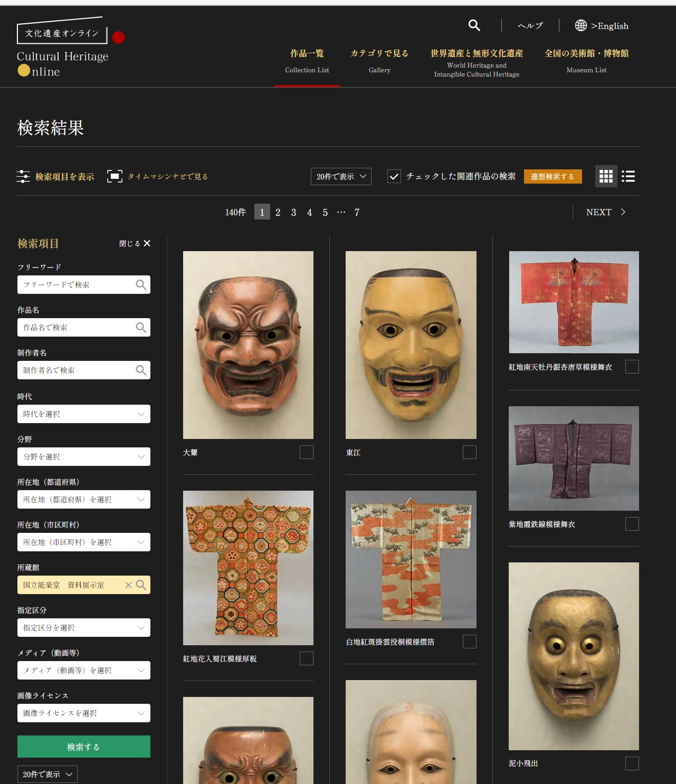676x784 pixels.
Task: Switch to list view icon
Action: pyautogui.click(x=628, y=176)
